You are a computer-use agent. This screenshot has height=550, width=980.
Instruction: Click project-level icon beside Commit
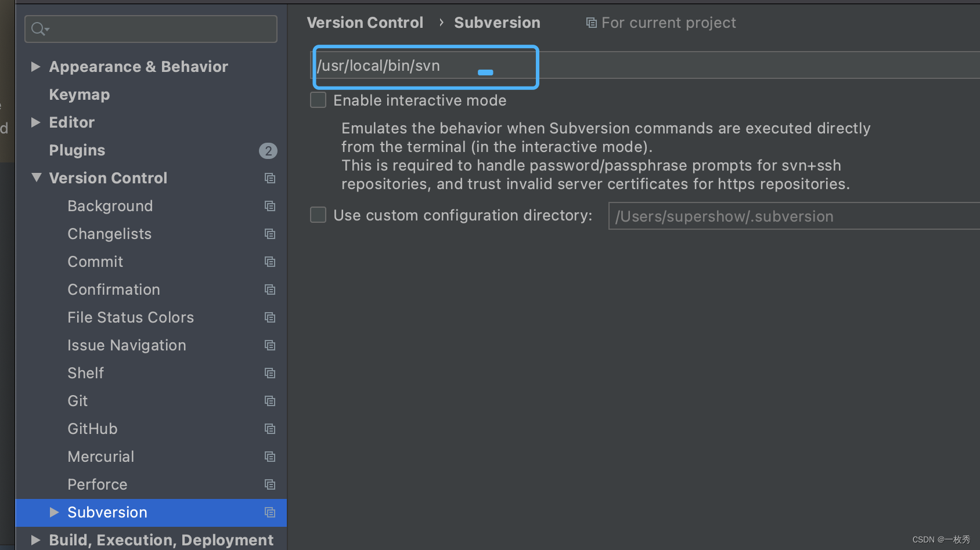pos(270,262)
